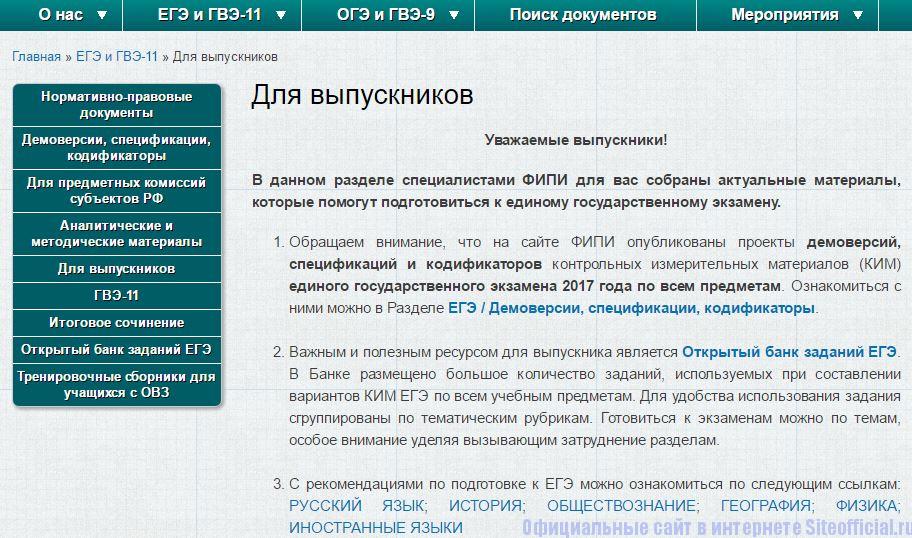This screenshot has width=912, height=538.
Task: Open 'Открытый банк заданий ЕГЭ' sidebar item
Action: click(x=116, y=349)
